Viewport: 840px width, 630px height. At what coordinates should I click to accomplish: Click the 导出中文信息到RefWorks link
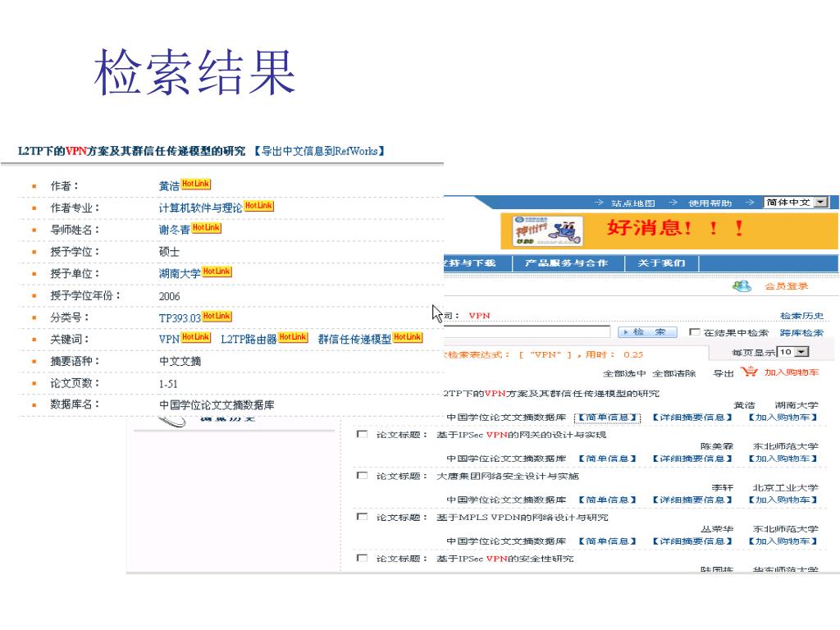[x=319, y=151]
